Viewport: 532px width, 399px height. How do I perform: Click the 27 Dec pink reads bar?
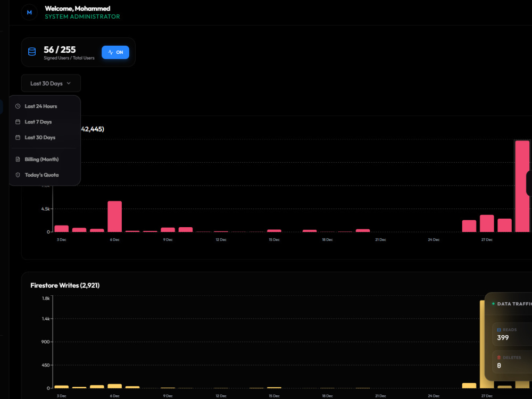(487, 223)
